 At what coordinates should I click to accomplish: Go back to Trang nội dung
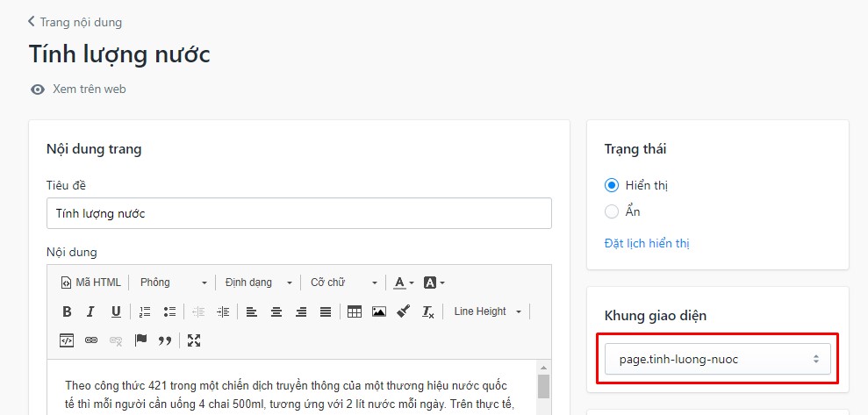click(75, 22)
